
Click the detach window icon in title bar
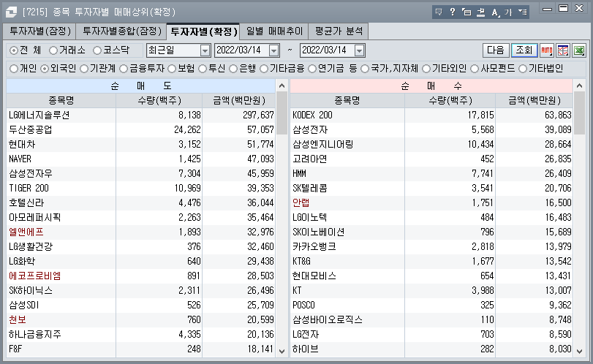point(467,12)
